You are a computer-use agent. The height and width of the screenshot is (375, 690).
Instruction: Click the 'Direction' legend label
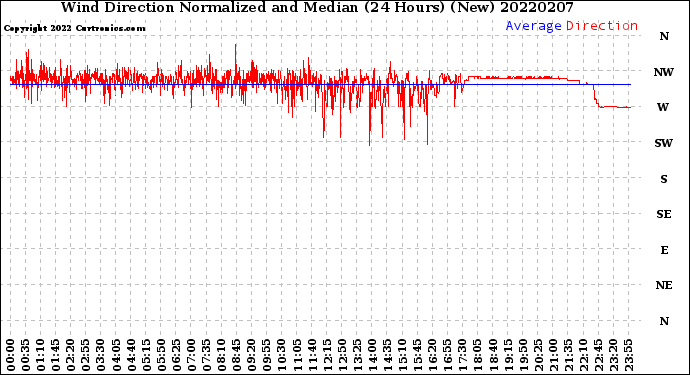[x=602, y=26]
